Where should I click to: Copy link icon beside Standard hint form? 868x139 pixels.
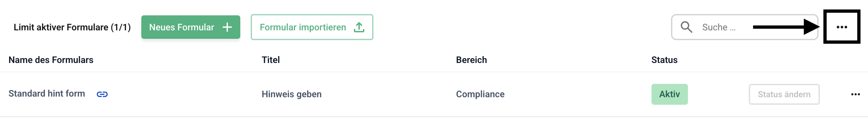click(x=102, y=95)
